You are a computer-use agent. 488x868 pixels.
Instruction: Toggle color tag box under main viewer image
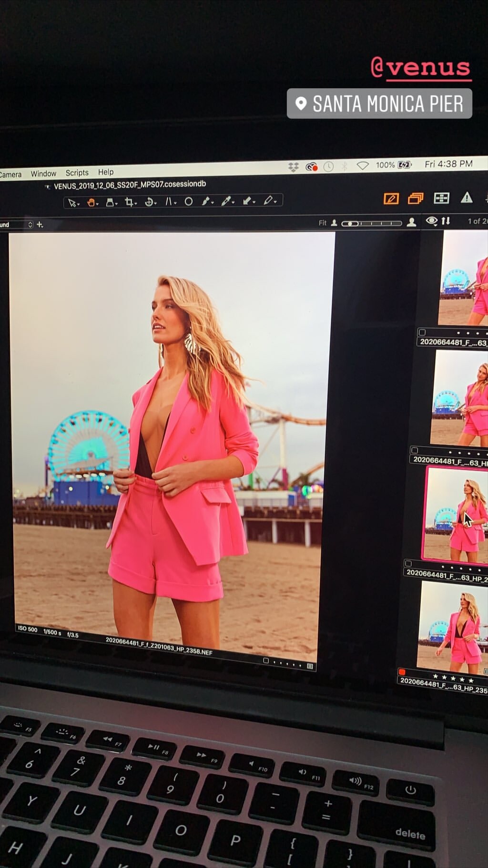pos(266,661)
